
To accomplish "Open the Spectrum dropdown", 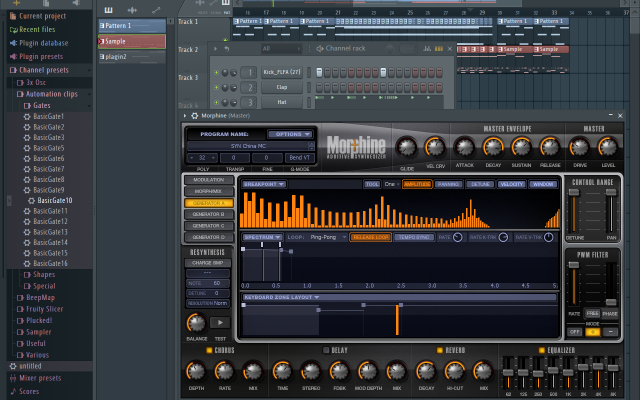I will coord(262,237).
